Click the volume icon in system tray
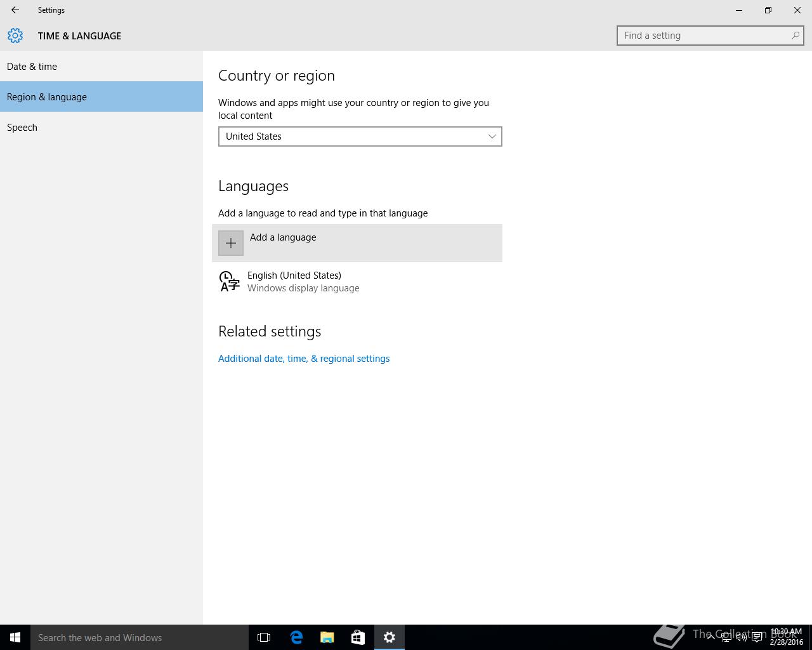Viewport: 812px width, 650px height. 741,637
